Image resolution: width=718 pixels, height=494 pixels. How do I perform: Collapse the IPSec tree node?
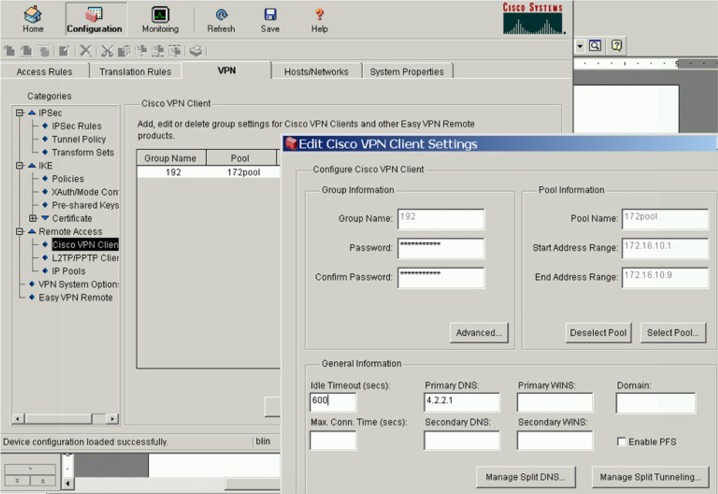[19, 113]
